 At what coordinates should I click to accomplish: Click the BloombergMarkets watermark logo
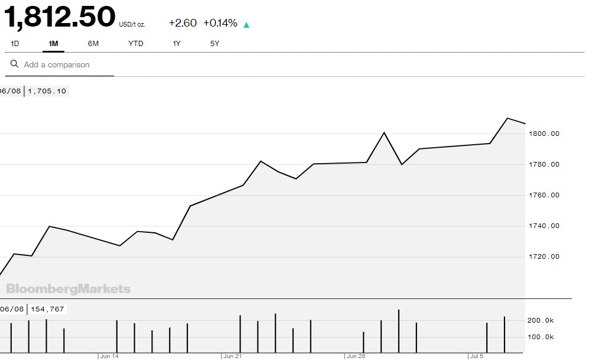(x=68, y=289)
